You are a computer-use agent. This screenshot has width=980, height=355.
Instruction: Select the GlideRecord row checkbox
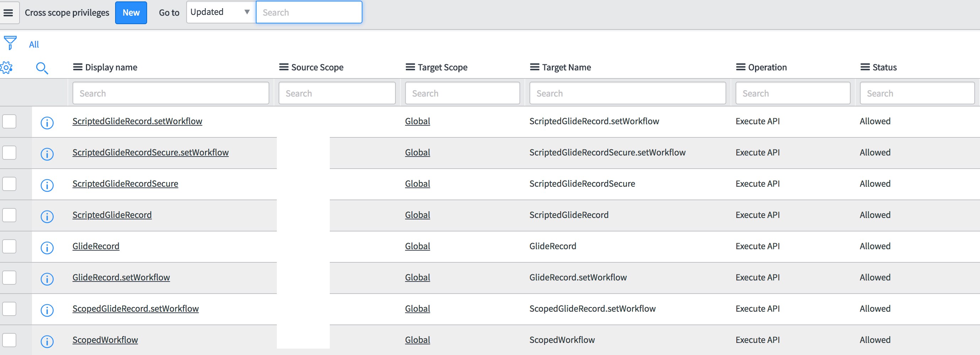pyautogui.click(x=9, y=246)
